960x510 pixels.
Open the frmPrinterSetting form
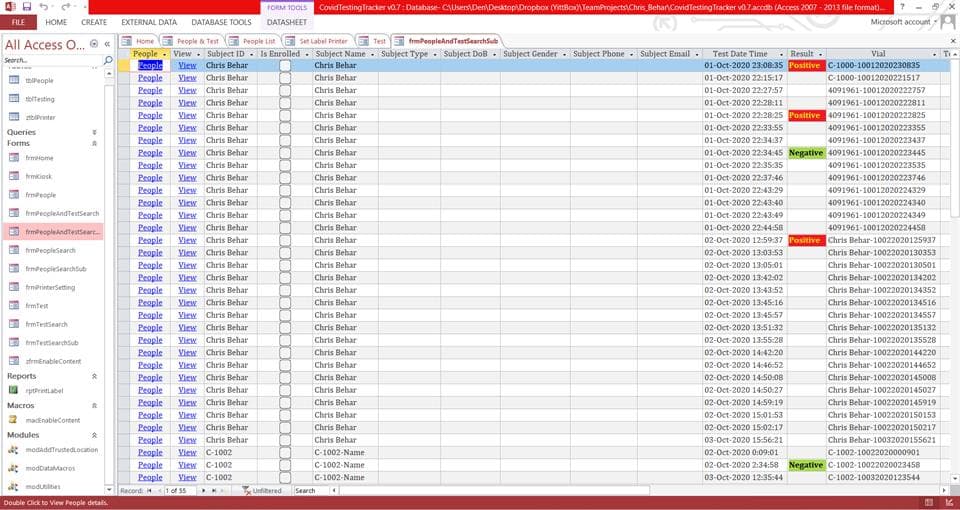pos(50,287)
